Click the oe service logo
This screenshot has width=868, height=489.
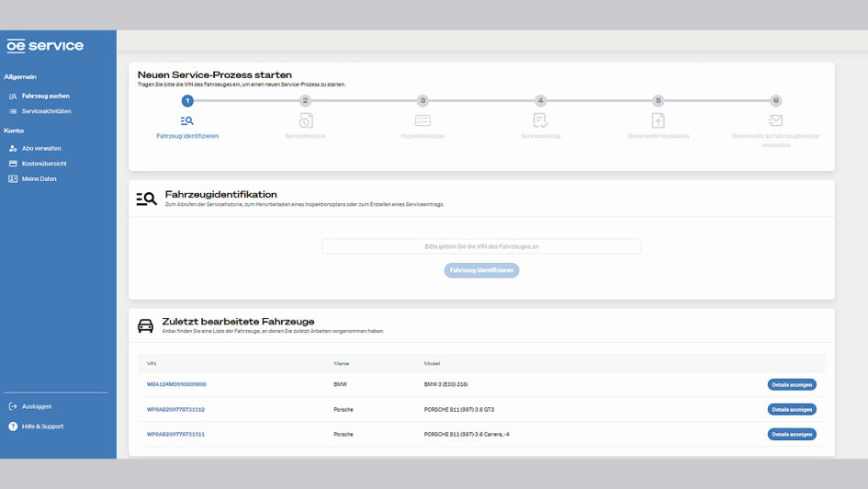(x=45, y=46)
